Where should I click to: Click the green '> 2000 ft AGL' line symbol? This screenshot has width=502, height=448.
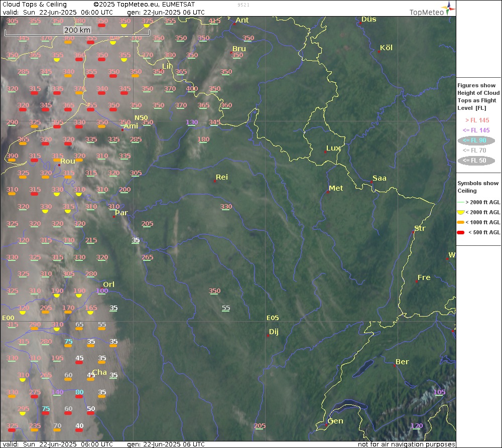tap(461, 202)
